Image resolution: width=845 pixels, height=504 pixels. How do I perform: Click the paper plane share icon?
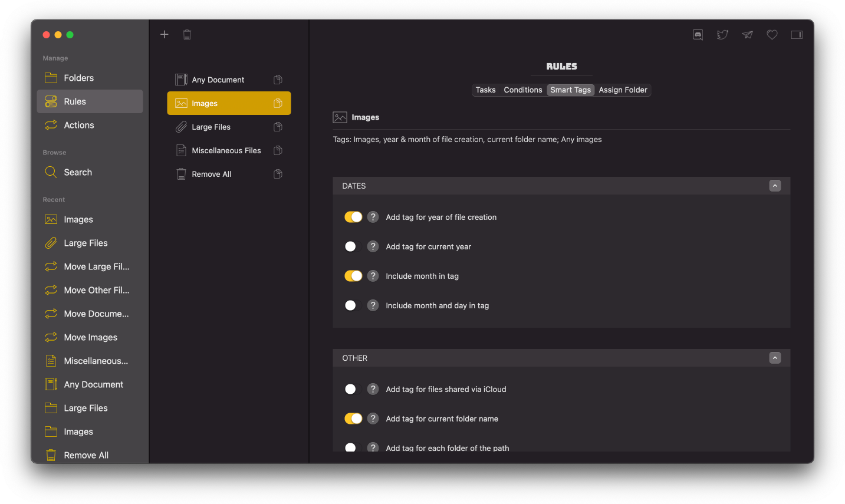point(747,34)
